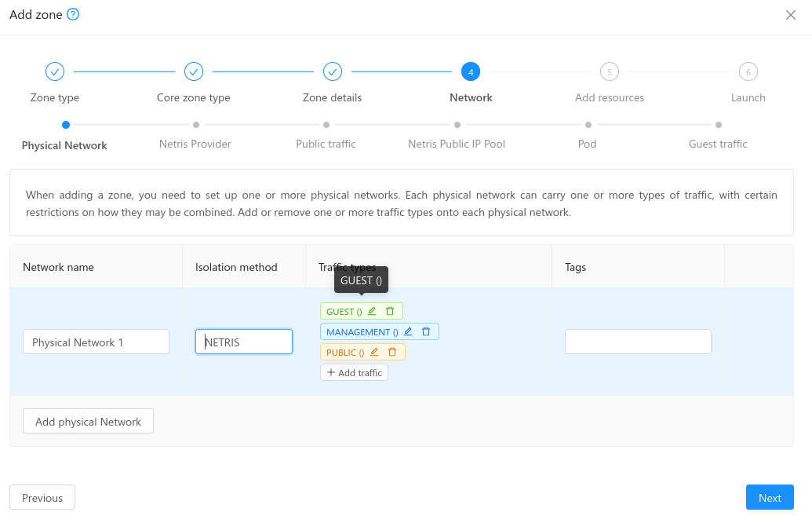This screenshot has height=523, width=812.
Task: Delete the GUEST traffic type
Action: click(390, 312)
